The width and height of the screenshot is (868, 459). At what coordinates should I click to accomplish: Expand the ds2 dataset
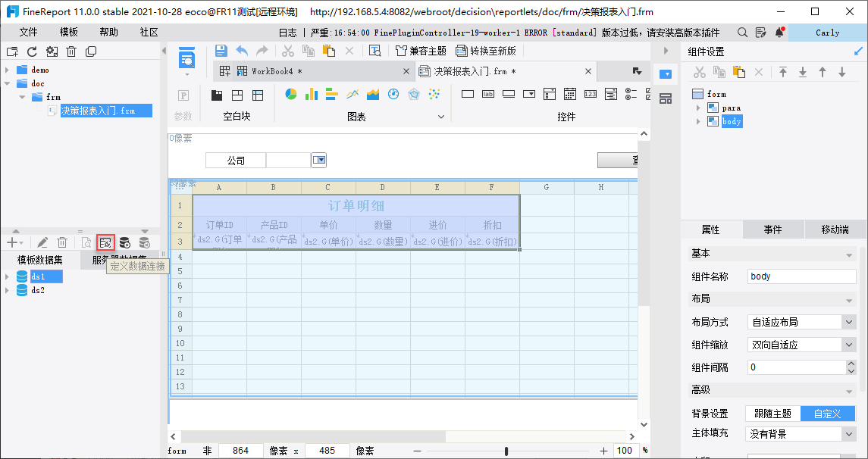point(7,290)
